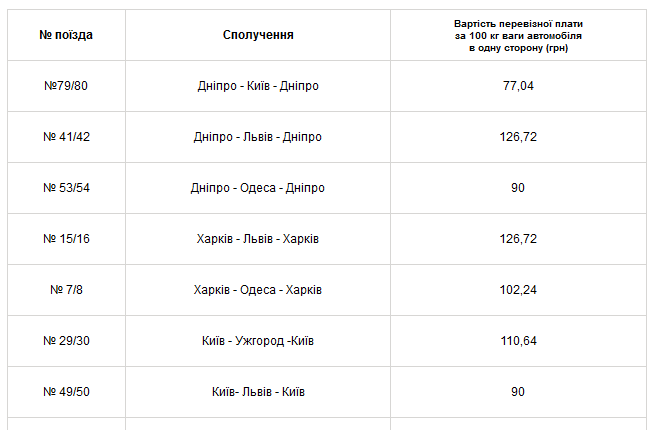Click the 110,64 price cell
Screen dimensions: 654x430
[518, 341]
